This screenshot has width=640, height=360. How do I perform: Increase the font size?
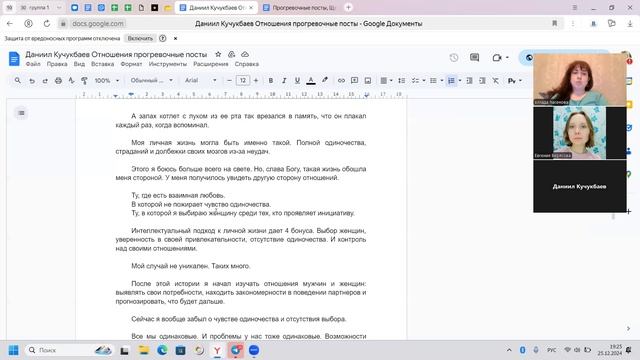[x=256, y=81]
